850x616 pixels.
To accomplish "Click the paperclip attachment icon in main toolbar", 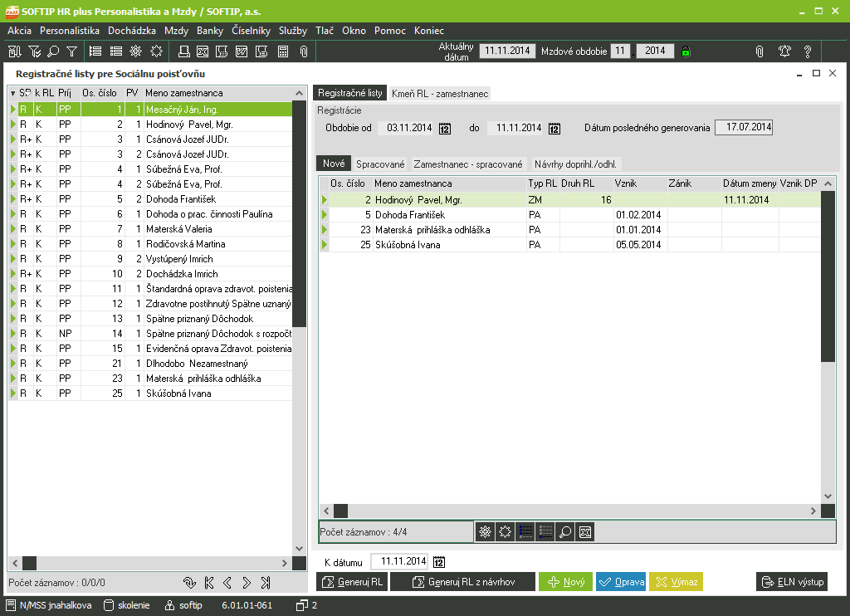I will (304, 51).
